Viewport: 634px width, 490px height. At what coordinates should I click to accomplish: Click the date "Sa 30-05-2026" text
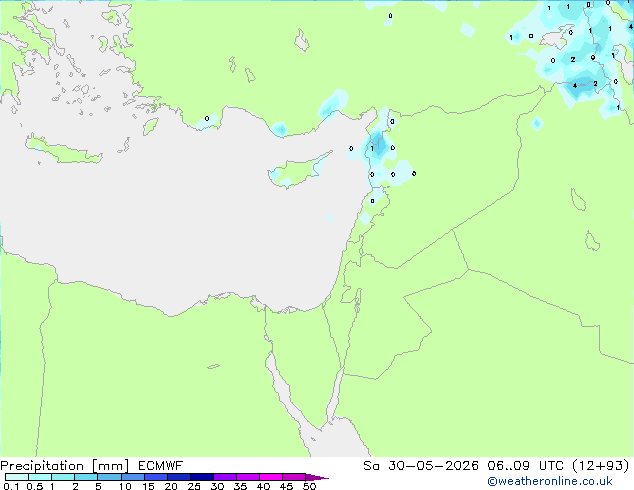[421, 466]
